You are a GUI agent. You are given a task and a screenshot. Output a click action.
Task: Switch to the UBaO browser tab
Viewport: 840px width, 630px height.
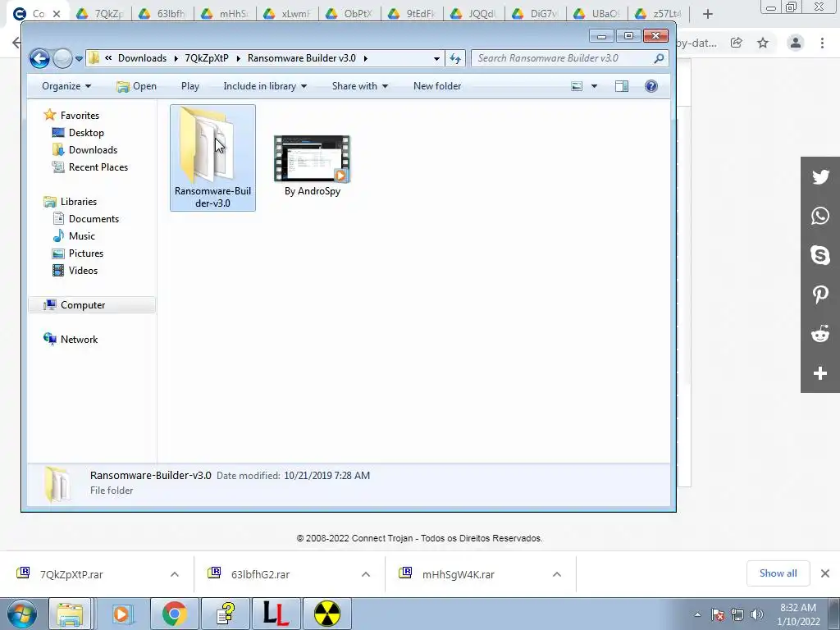coord(598,13)
